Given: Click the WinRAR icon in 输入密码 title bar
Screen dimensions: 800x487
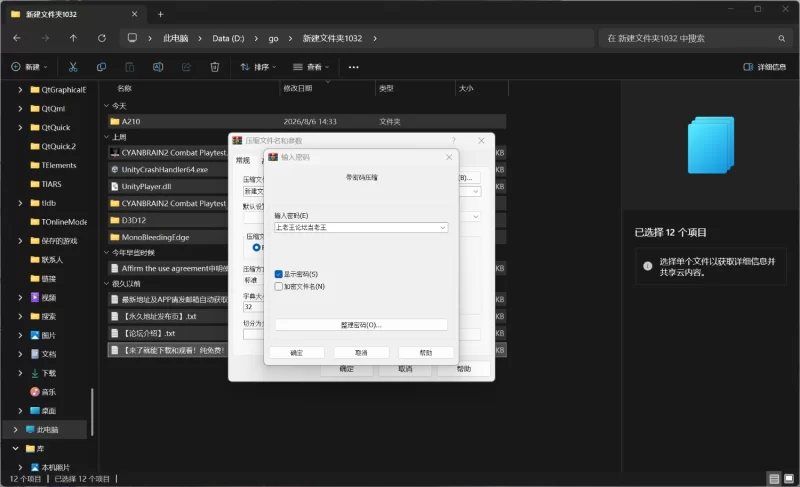Looking at the screenshot, I should [x=273, y=157].
